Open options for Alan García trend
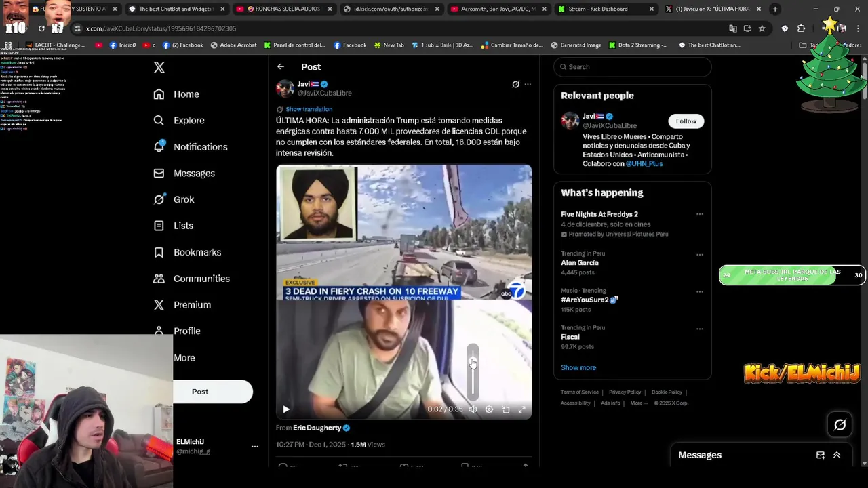This screenshot has width=868, height=488. click(699, 255)
